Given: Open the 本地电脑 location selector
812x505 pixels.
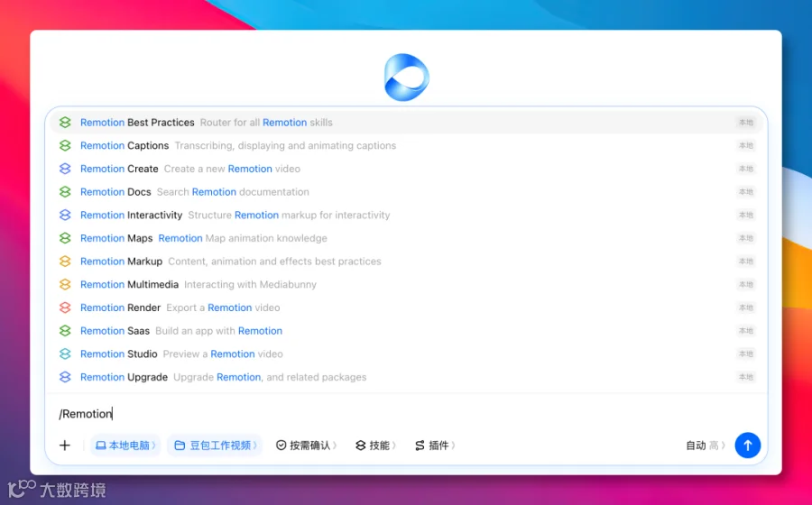Looking at the screenshot, I should click(x=125, y=445).
